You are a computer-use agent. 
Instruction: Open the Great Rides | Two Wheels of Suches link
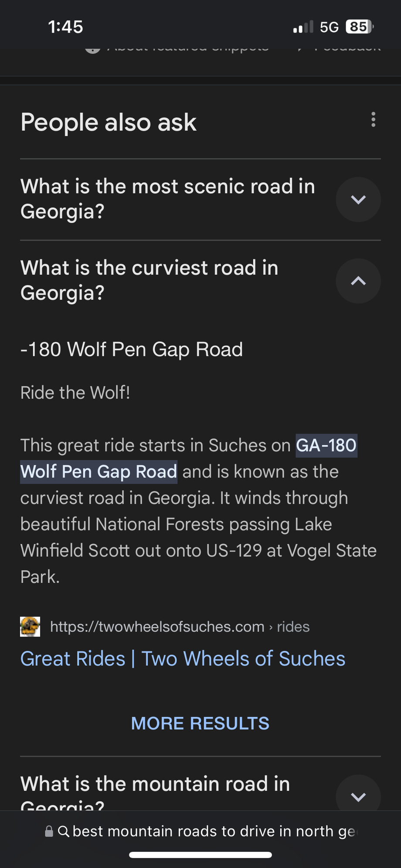click(183, 658)
